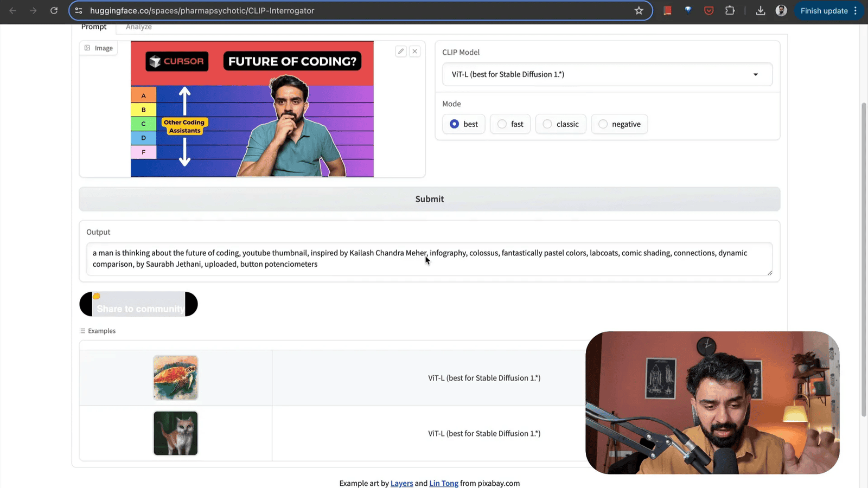The width and height of the screenshot is (868, 488).
Task: Choose the 'classic' mode option
Action: pos(547,124)
